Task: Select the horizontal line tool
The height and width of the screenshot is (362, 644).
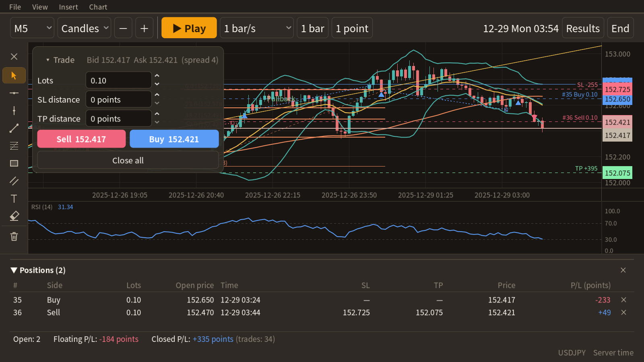Action: pos(14,93)
